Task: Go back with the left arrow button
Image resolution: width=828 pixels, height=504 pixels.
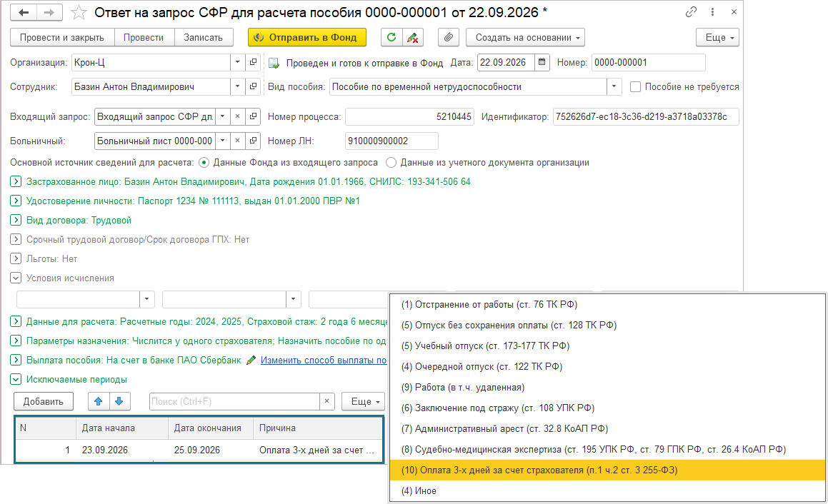Action: 24,12
